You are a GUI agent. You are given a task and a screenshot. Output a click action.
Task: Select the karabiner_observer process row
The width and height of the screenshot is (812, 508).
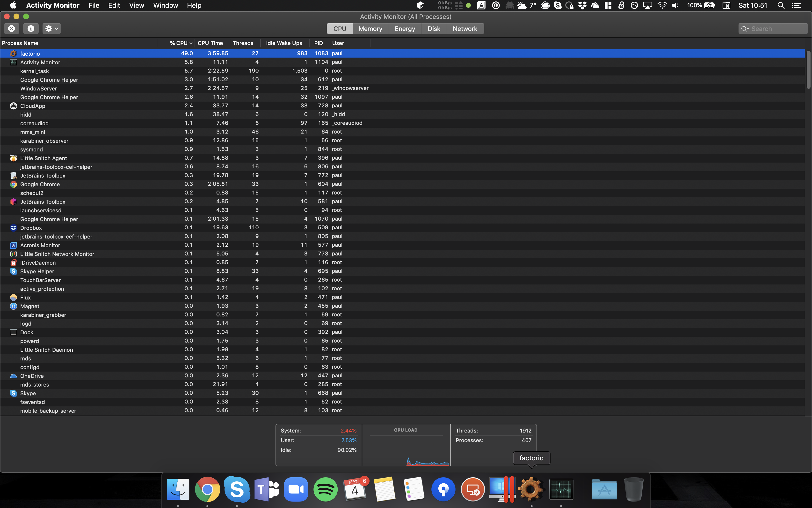403,141
